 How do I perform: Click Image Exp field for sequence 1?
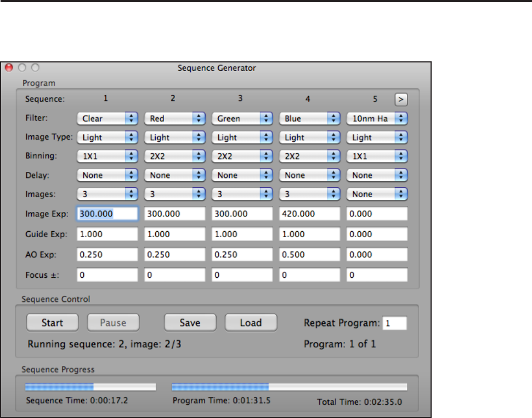[107, 214]
